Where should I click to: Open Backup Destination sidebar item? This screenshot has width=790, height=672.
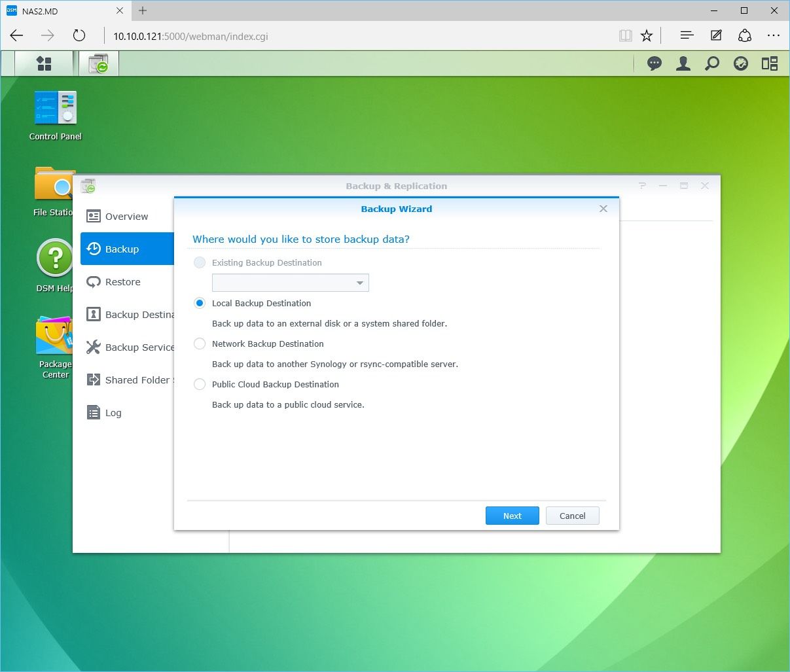(127, 315)
